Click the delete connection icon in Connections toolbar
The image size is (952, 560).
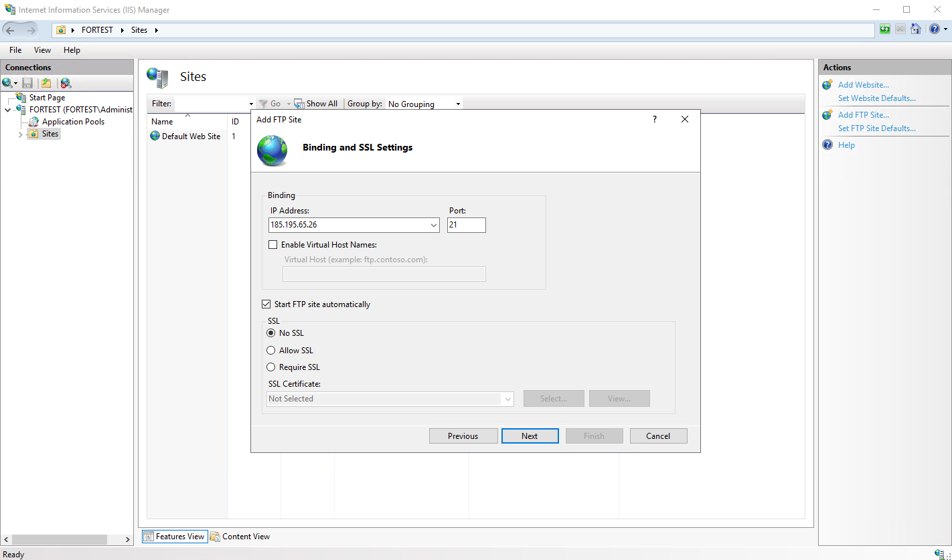66,83
